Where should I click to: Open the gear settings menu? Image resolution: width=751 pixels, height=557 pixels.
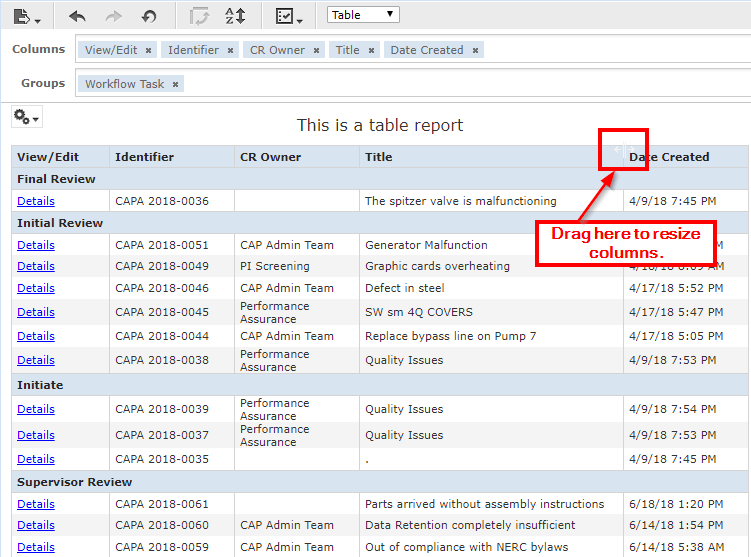tap(27, 117)
